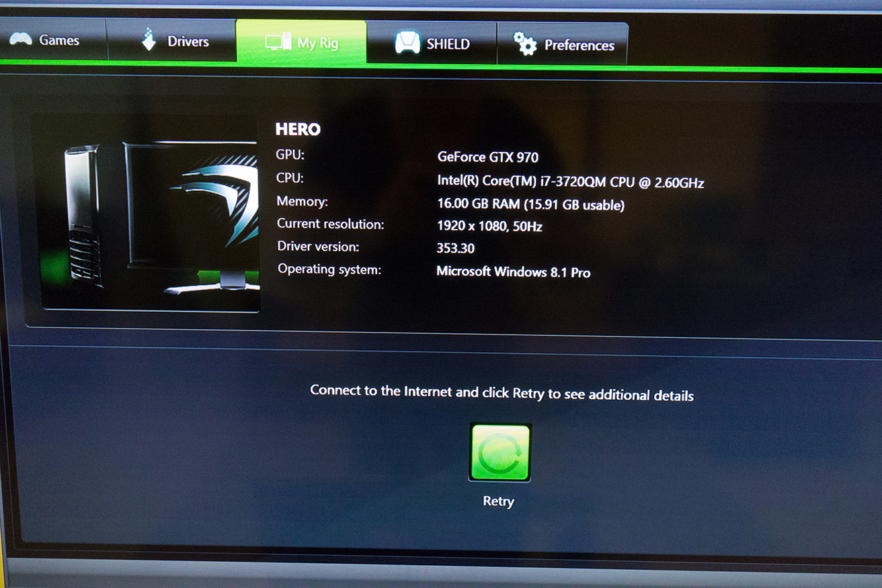This screenshot has height=588, width=882.
Task: Select the My Rig tab
Action: [x=301, y=42]
